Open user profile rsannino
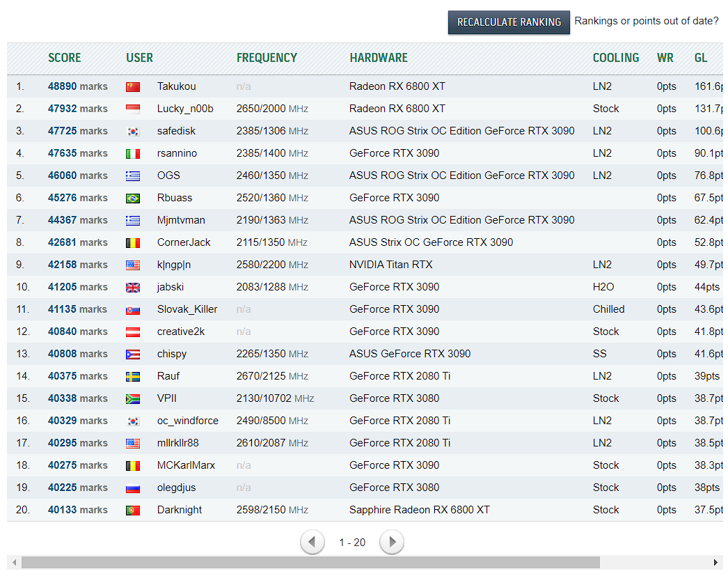 pos(177,153)
